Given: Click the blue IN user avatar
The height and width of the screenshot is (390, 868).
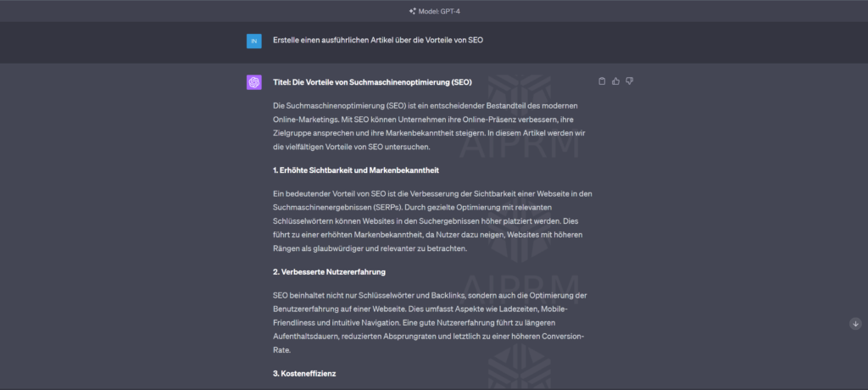Looking at the screenshot, I should [254, 41].
